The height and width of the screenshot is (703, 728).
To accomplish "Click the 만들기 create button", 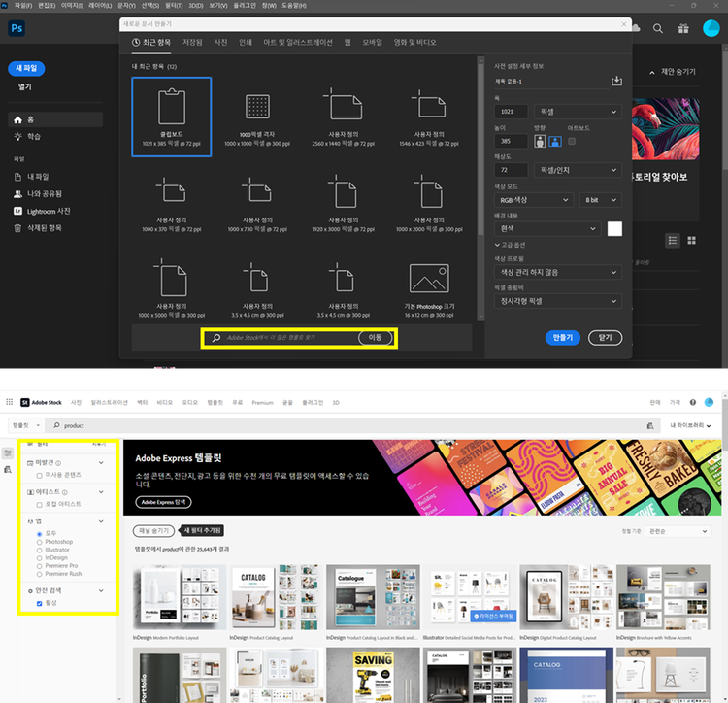I will (563, 338).
